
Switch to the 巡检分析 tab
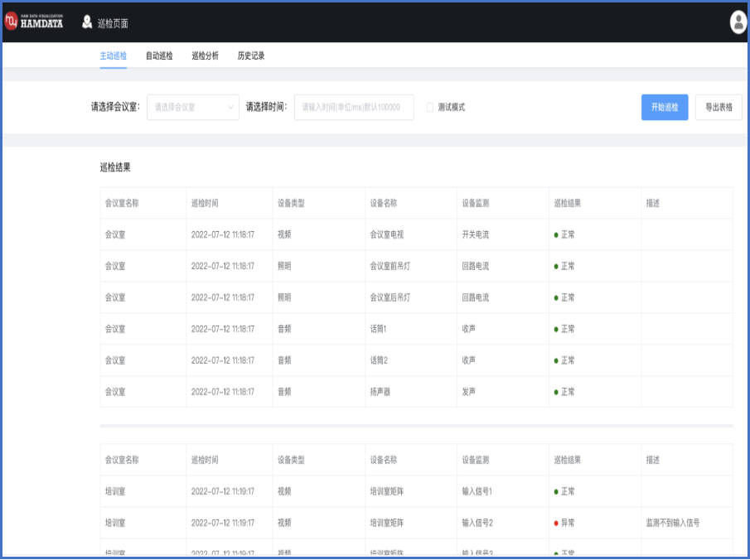click(x=205, y=56)
